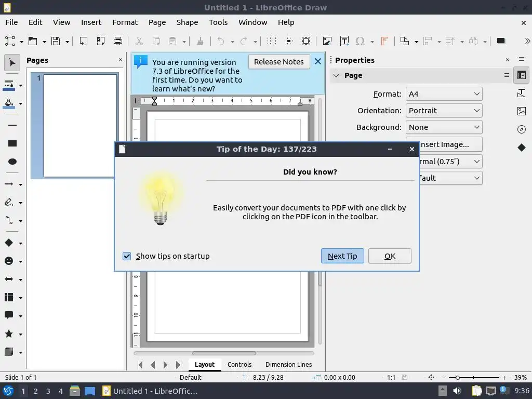Select the Lines and Arrows tool
The height and width of the screenshot is (399, 532).
tap(9, 184)
